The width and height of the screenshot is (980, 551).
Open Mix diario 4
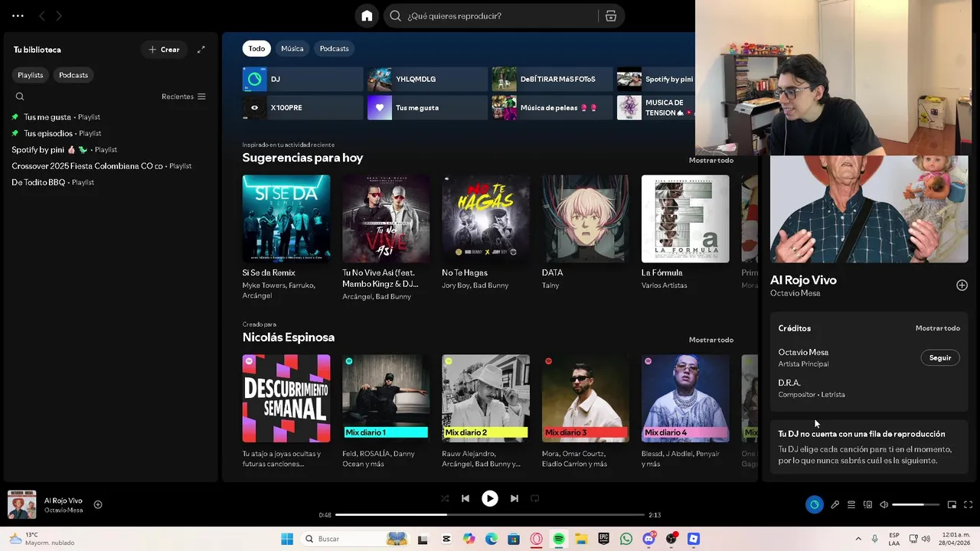click(685, 398)
